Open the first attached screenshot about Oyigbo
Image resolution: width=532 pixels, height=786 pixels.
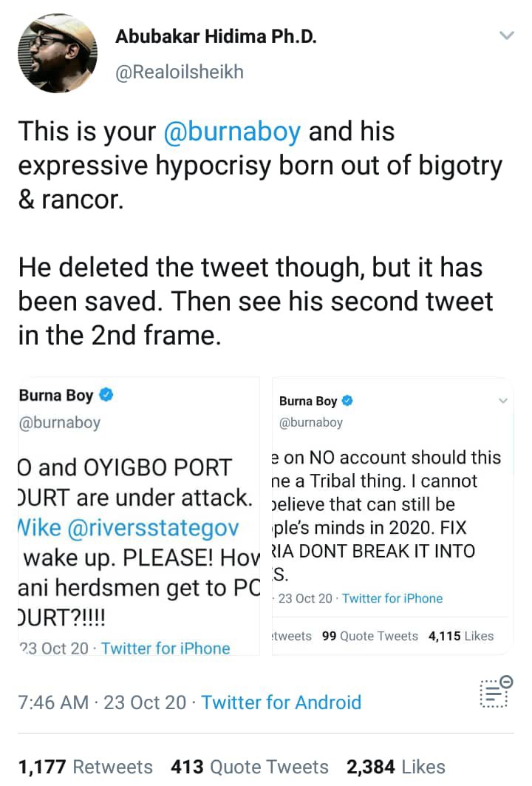click(139, 516)
